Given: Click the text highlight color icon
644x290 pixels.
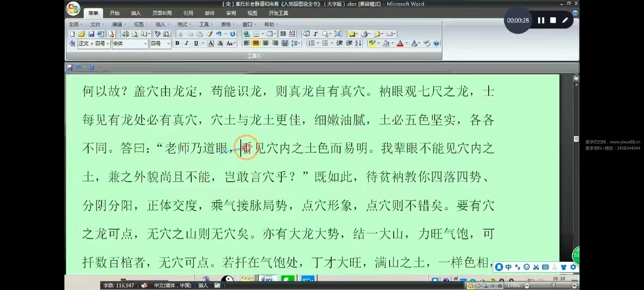Looking at the screenshot, I should point(372,43).
